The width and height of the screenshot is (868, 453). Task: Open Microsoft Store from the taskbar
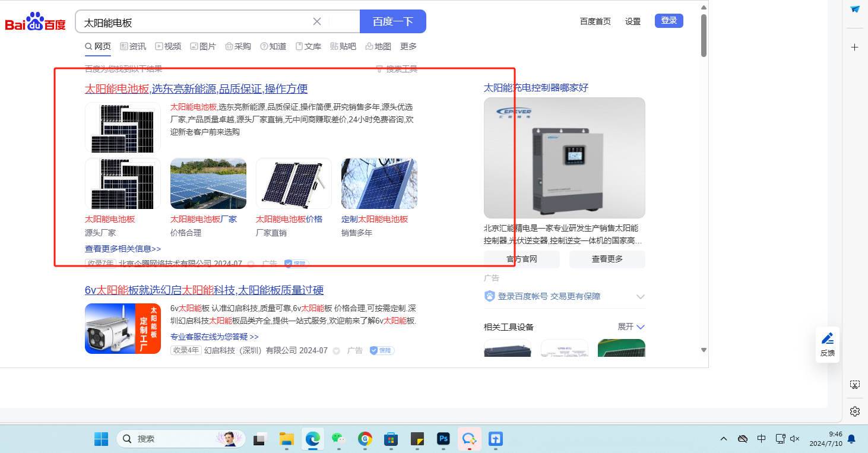click(x=390, y=439)
